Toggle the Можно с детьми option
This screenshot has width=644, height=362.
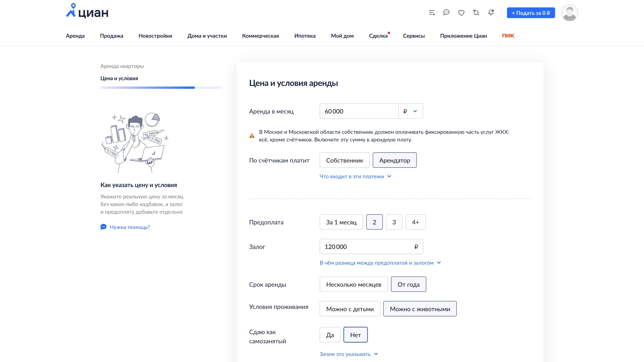point(350,309)
